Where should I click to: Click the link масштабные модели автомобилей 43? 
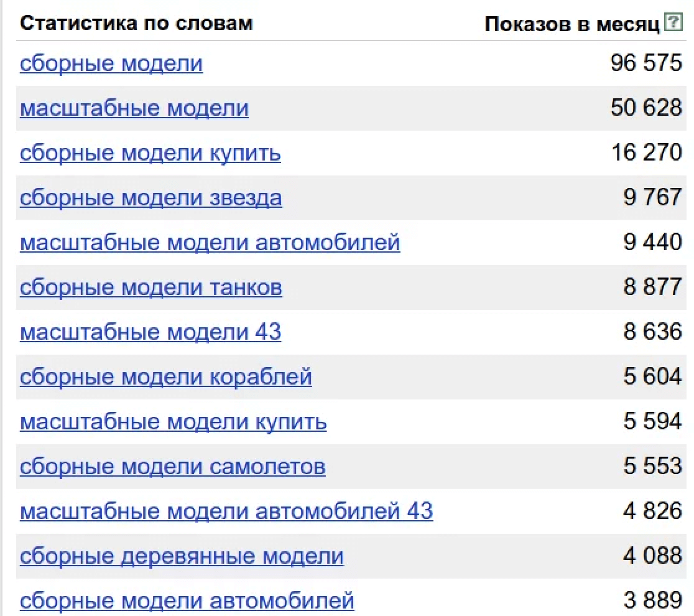click(x=226, y=511)
